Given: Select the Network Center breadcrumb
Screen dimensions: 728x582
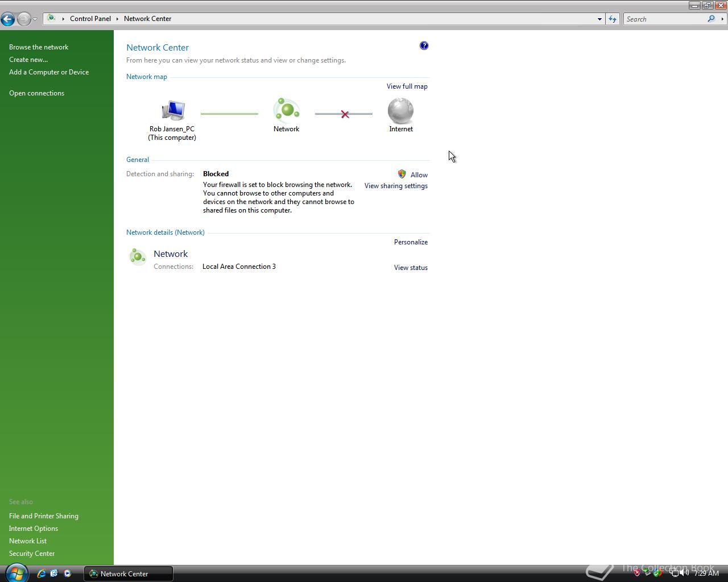Looking at the screenshot, I should 148,19.
